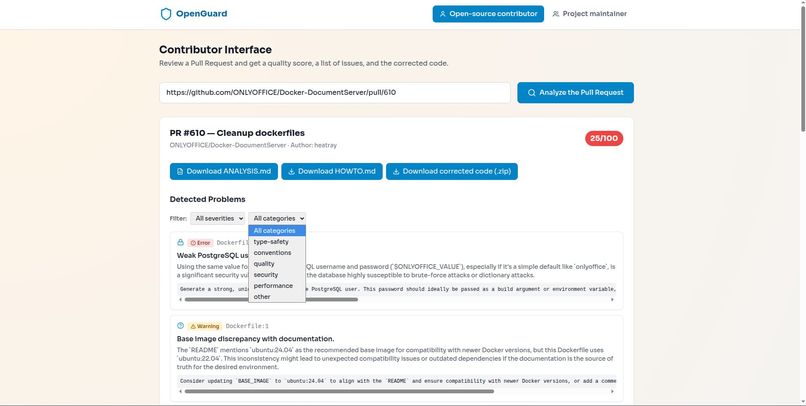This screenshot has width=806, height=406.
Task: Click PR #610 Cleanup dockerfiles title
Action: coord(237,133)
